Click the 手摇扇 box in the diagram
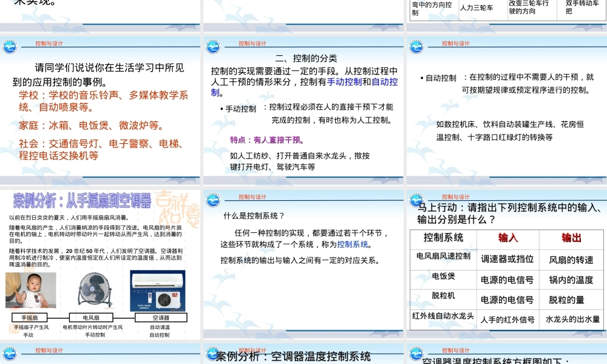 [x=29, y=317]
